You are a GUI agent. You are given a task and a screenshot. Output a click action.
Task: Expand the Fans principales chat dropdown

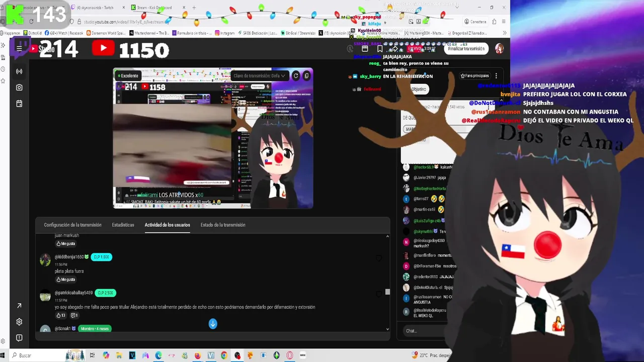pos(475,76)
